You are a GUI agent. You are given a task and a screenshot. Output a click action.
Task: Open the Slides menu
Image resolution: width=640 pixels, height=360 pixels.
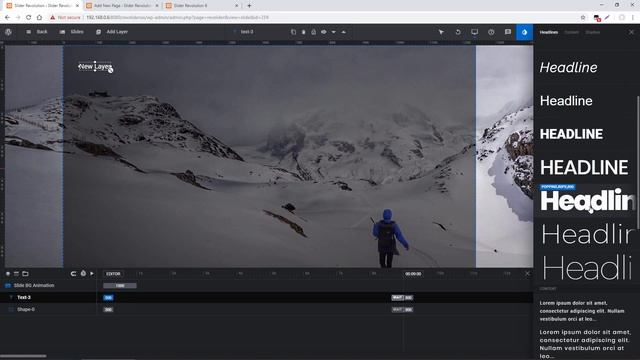click(x=72, y=32)
